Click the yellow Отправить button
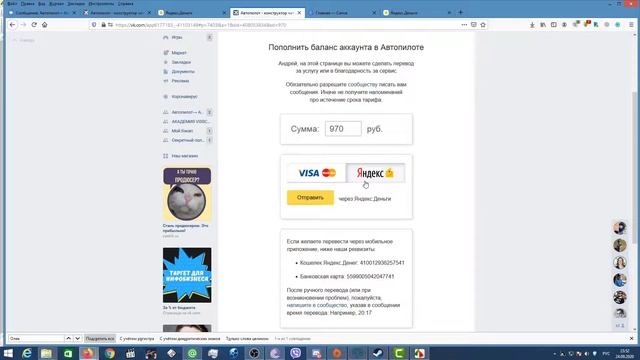 310,198
